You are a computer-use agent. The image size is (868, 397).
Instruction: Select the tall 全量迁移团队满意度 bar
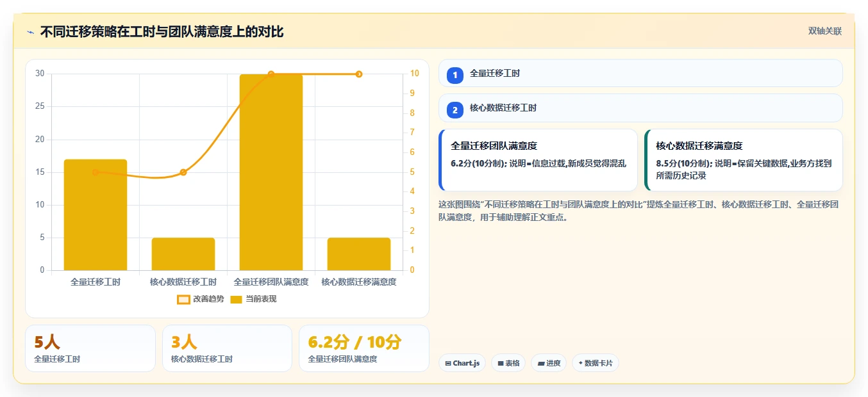(271, 172)
